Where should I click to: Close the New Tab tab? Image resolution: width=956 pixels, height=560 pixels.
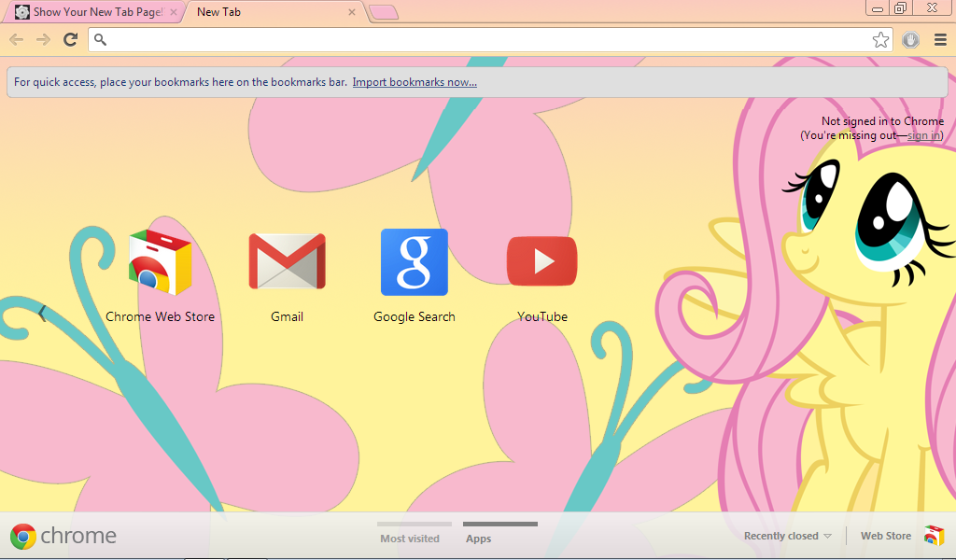coord(352,12)
